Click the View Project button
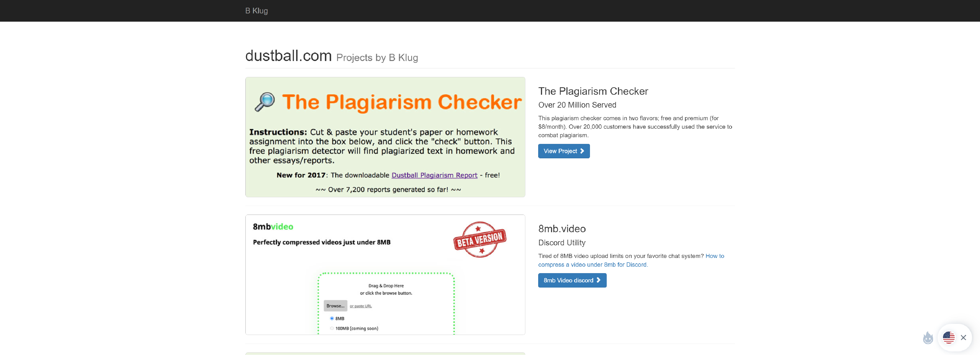This screenshot has width=980, height=355. click(563, 151)
